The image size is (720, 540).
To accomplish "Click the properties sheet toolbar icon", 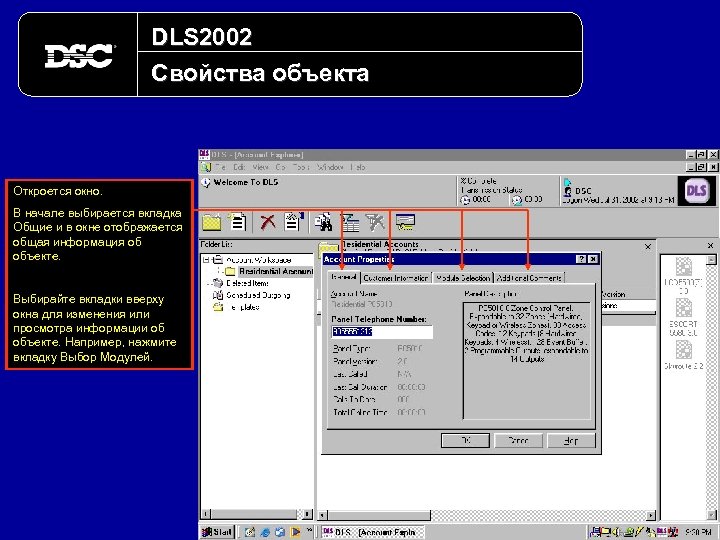I will coord(293,221).
